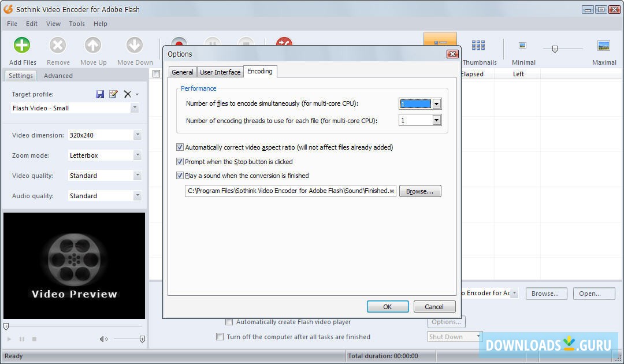This screenshot has width=624, height=364.
Task: Click the Add Files toolbar icon
Action: tap(22, 45)
